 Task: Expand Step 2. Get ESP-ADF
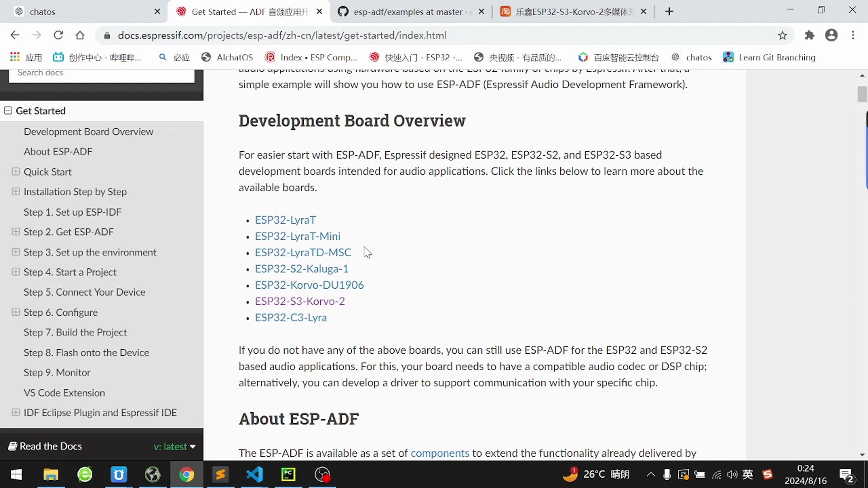pyautogui.click(x=16, y=232)
